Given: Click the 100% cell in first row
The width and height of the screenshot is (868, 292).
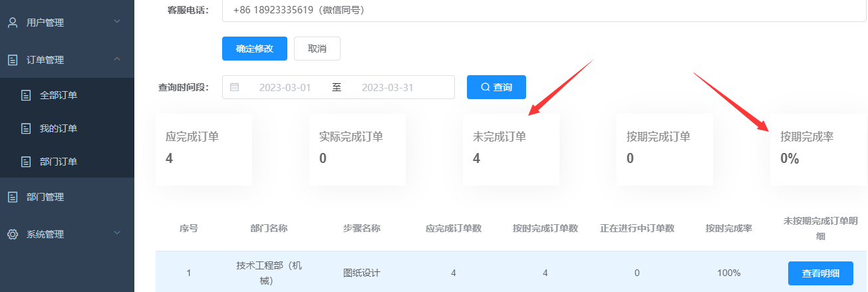Looking at the screenshot, I should (x=729, y=273).
